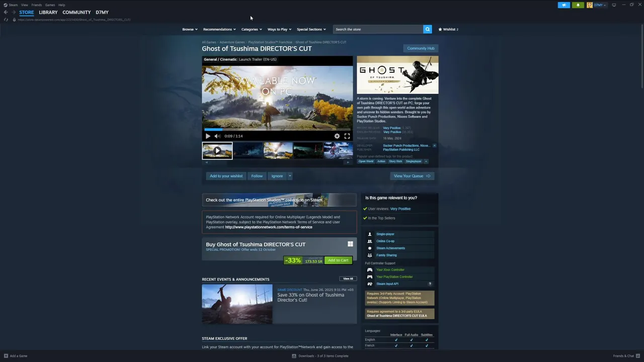Select the first trailer thumbnail
This screenshot has width=644, height=362.
pyautogui.click(x=217, y=150)
